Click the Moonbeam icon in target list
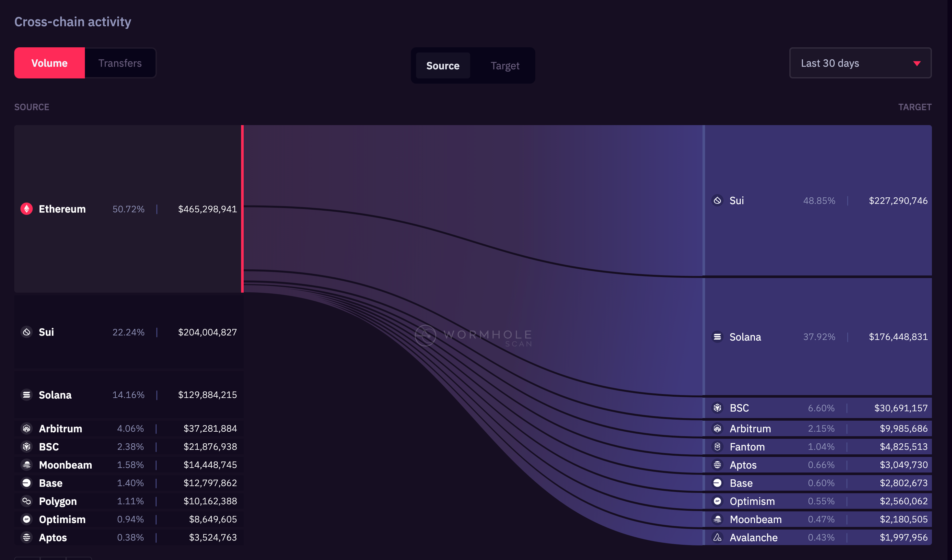 [717, 519]
